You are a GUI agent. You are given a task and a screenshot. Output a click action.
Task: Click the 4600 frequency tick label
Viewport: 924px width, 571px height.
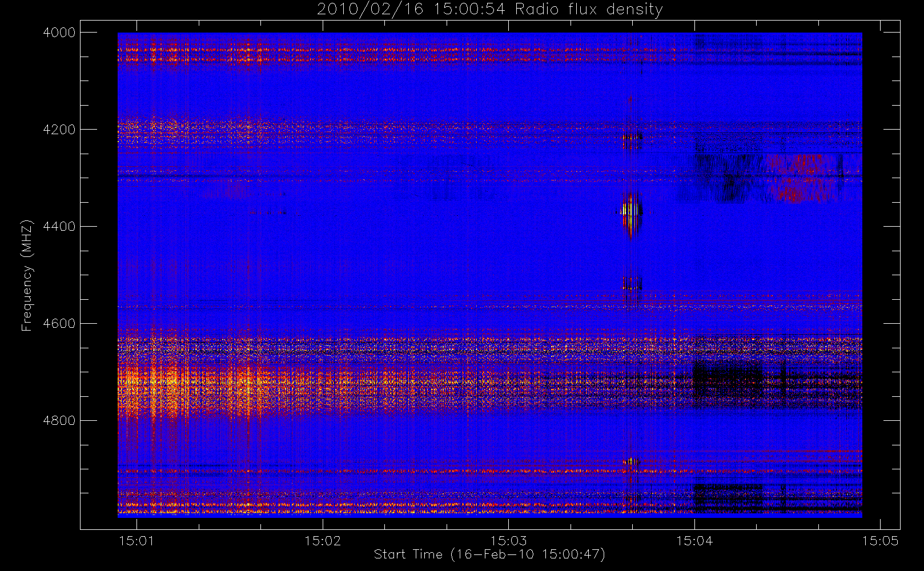[x=59, y=324]
